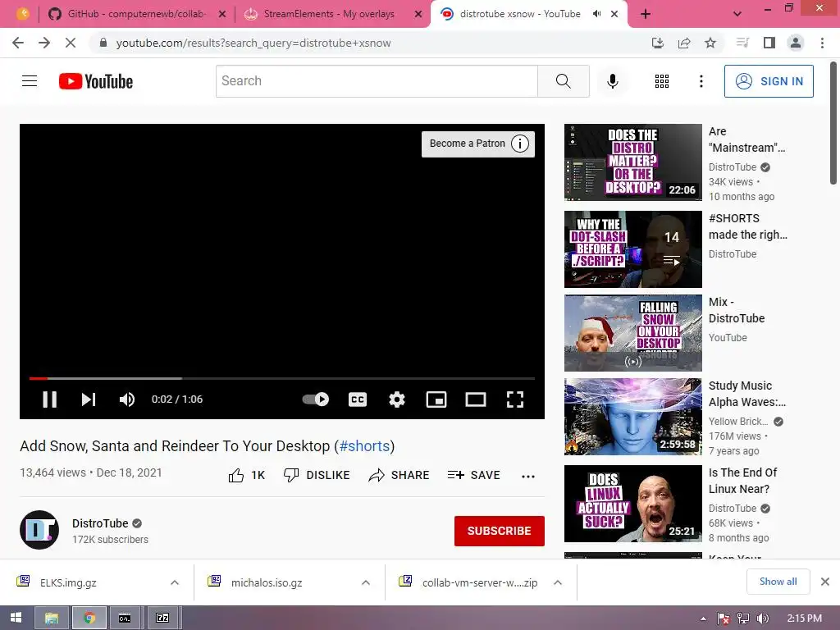Focus the YouTube search field
The height and width of the screenshot is (630, 840).
pos(377,81)
